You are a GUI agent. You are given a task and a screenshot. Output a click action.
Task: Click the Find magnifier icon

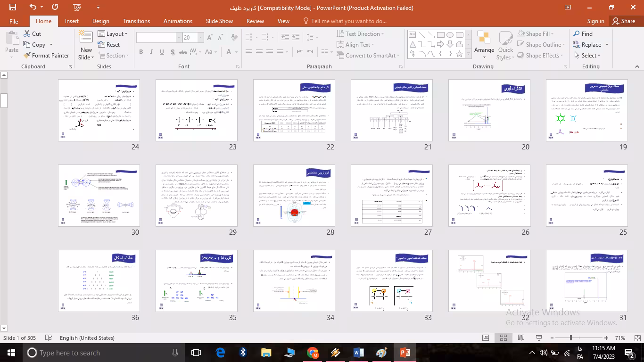coord(577,34)
